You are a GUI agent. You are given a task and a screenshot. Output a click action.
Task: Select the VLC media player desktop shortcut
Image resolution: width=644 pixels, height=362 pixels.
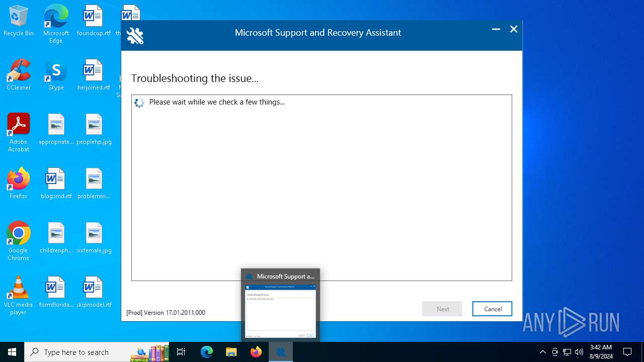pos(19,296)
